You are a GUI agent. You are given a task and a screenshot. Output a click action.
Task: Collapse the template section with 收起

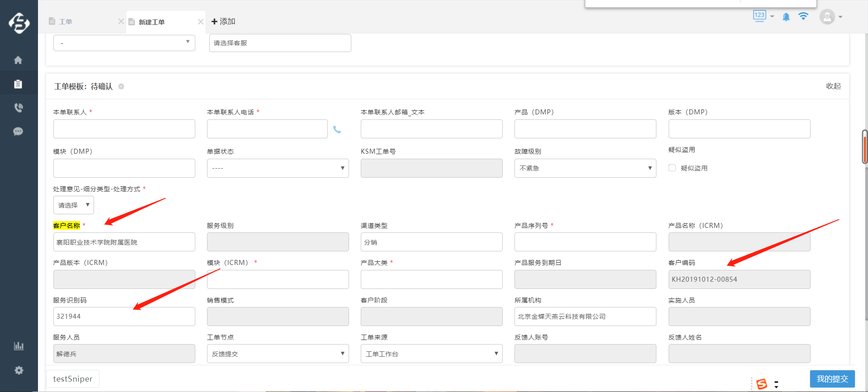point(833,86)
